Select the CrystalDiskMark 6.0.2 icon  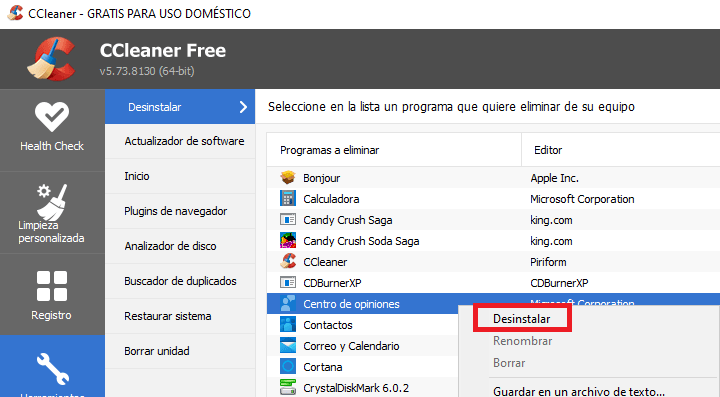pos(288,387)
